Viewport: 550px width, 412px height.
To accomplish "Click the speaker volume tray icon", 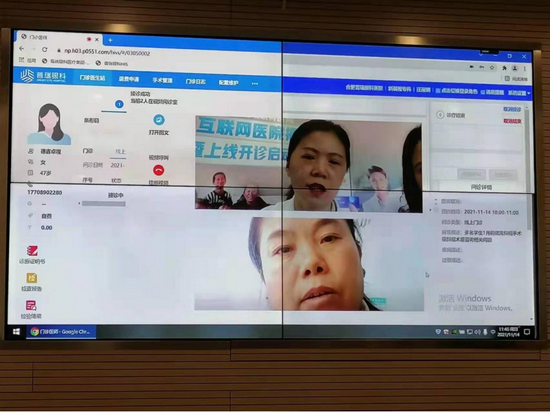I will click(477, 332).
